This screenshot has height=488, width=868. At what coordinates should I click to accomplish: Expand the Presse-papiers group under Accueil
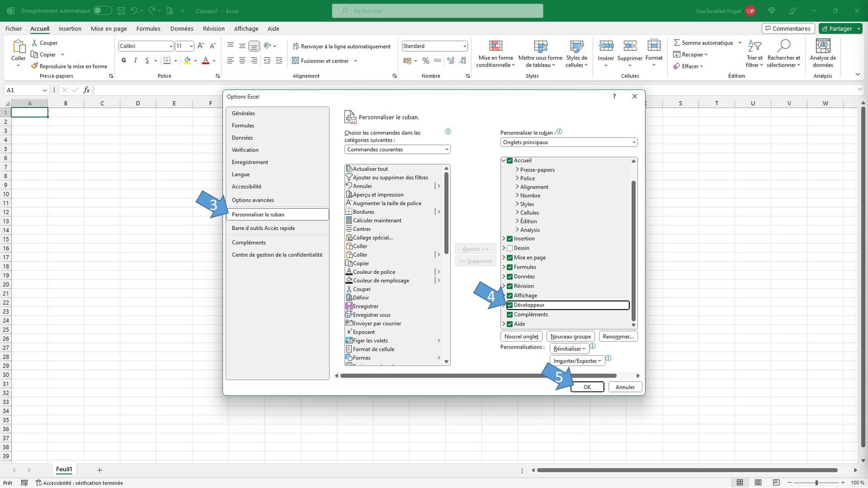pyautogui.click(x=516, y=169)
